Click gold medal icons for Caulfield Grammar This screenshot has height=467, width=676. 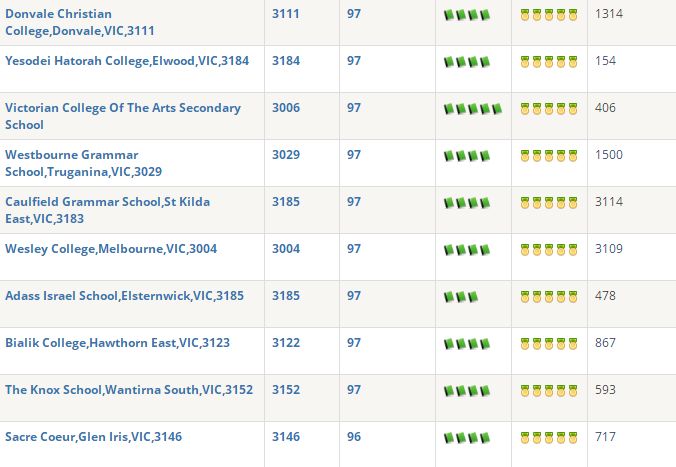[x=549, y=203]
